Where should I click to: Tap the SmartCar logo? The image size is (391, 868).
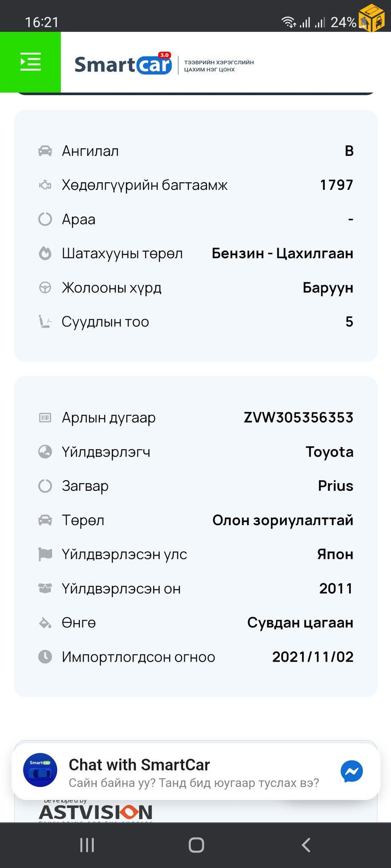123,64
